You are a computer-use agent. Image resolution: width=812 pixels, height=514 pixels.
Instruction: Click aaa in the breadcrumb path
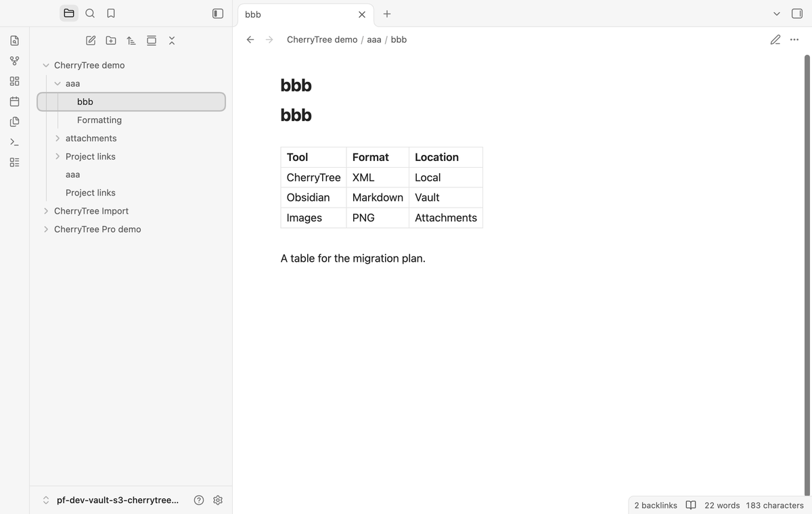(x=374, y=40)
